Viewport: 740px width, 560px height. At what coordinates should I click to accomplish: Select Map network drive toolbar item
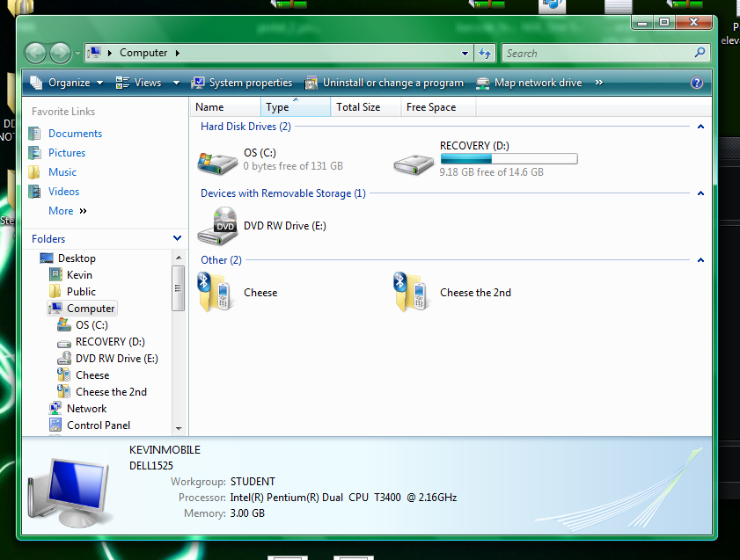click(x=529, y=83)
